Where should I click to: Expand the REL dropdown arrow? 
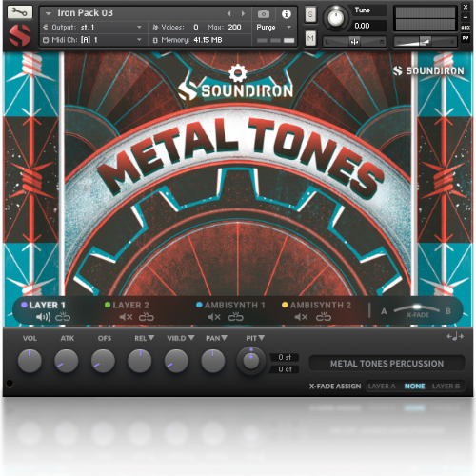151,338
